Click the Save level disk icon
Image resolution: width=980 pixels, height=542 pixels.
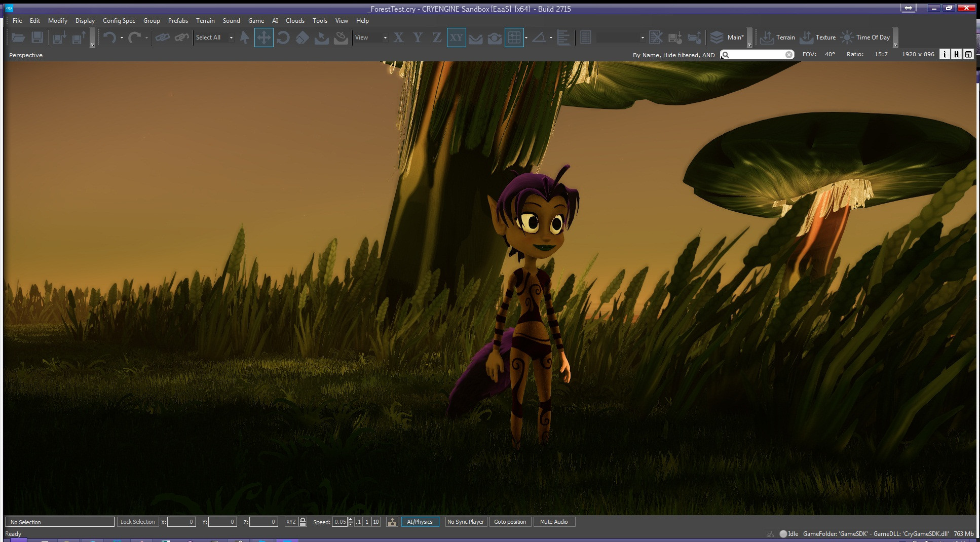pyautogui.click(x=37, y=37)
